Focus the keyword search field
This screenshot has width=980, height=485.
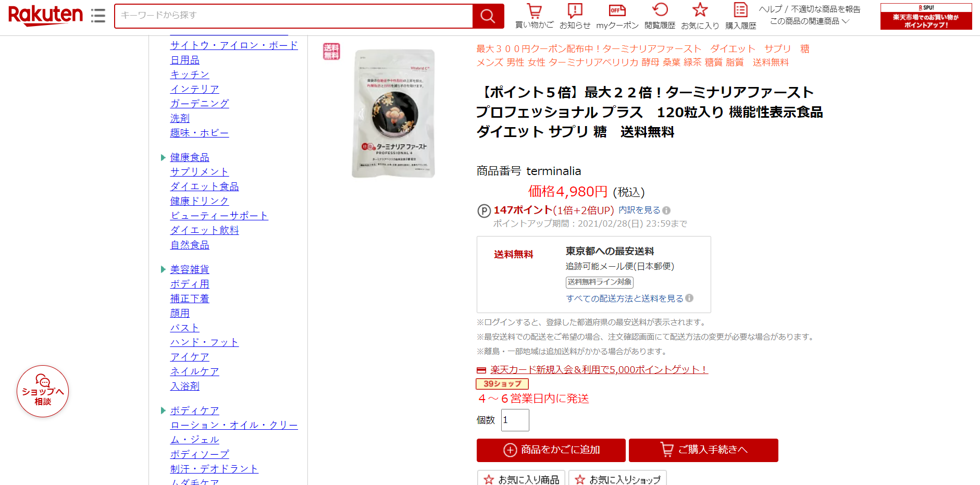coord(294,16)
